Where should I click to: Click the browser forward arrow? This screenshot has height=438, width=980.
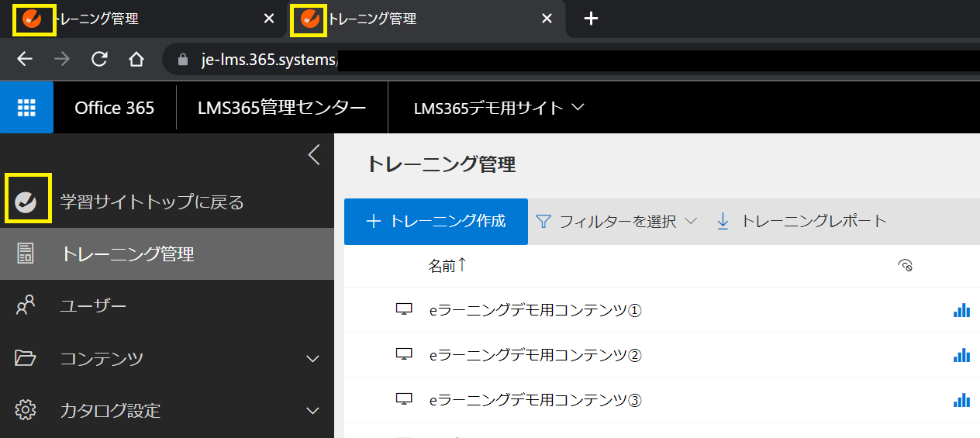click(x=62, y=60)
